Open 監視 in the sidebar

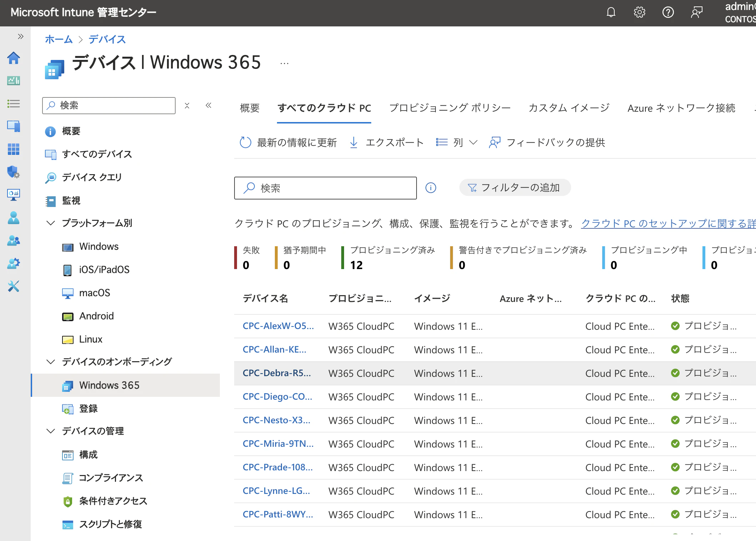coord(71,201)
